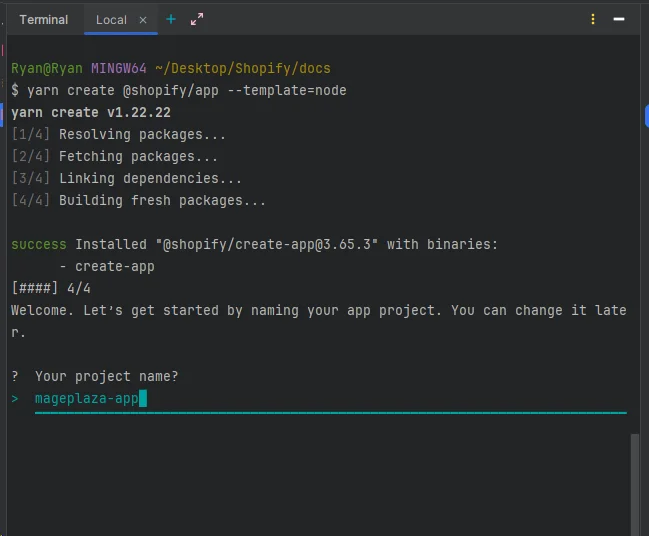This screenshot has height=536, width=649.
Task: Click the green success label
Action: pos(38,244)
